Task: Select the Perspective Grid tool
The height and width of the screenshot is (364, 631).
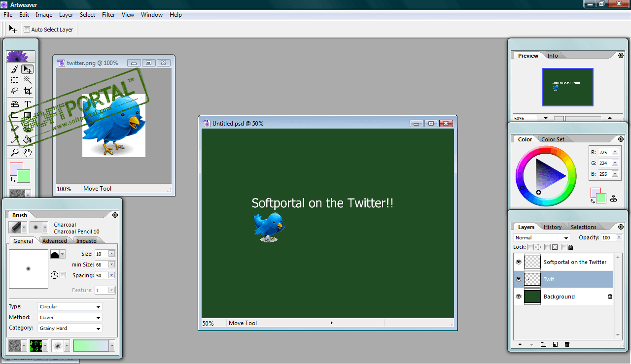Action: pyautogui.click(x=15, y=104)
